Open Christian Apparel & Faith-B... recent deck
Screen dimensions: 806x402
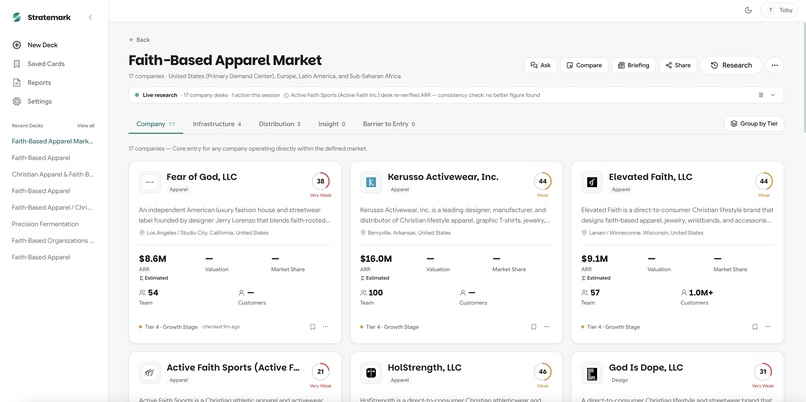coord(52,174)
